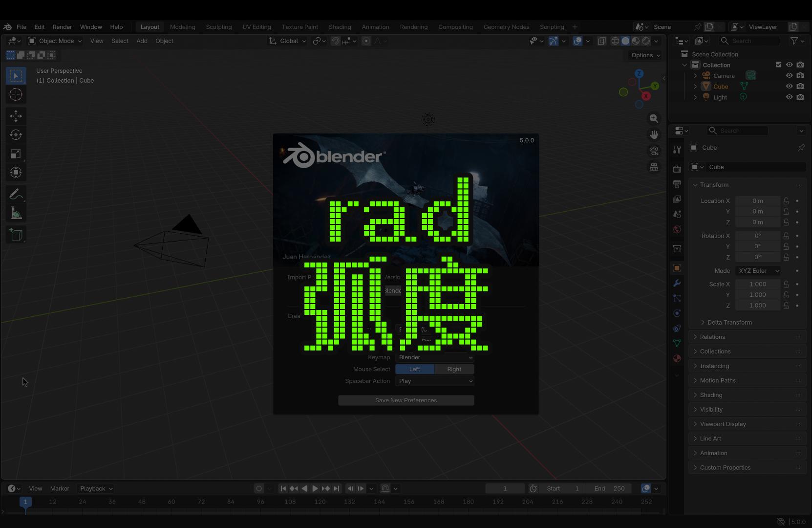Open the Render menu
The image size is (812, 528).
[62, 27]
